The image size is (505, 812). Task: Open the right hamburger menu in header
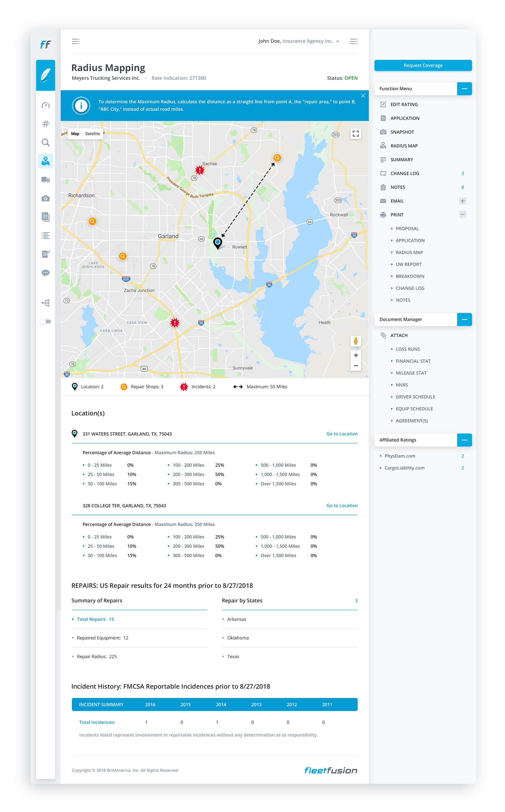[x=354, y=41]
